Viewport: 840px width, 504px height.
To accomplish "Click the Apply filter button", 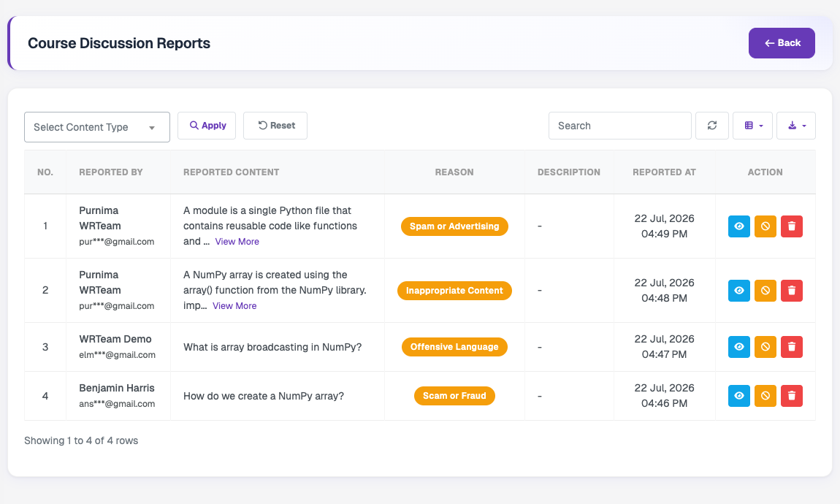I will tap(207, 126).
